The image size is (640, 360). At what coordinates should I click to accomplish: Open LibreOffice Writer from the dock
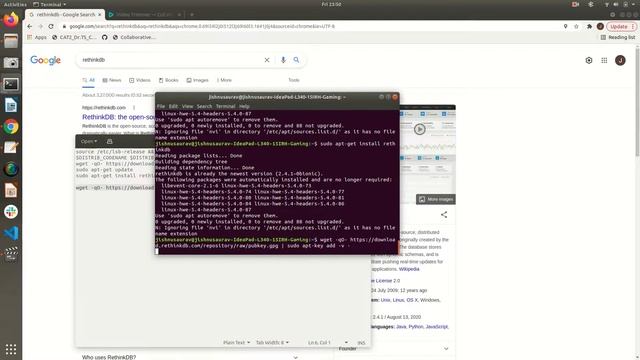click(x=11, y=105)
